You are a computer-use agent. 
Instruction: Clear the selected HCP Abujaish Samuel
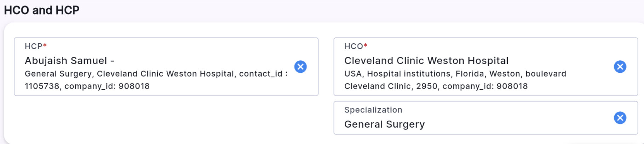(300, 67)
